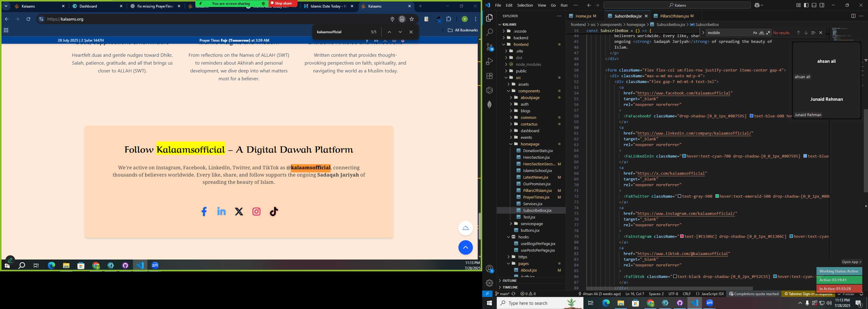Image resolution: width=868 pixels, height=309 pixels.
Task: Go to next find result in Chrome
Action: (x=400, y=32)
